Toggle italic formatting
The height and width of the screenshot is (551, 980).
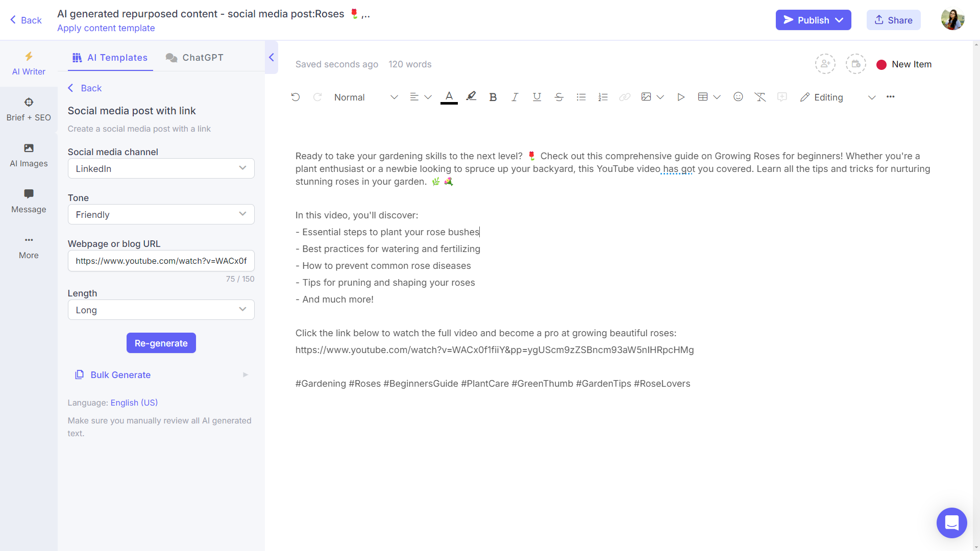coord(514,97)
